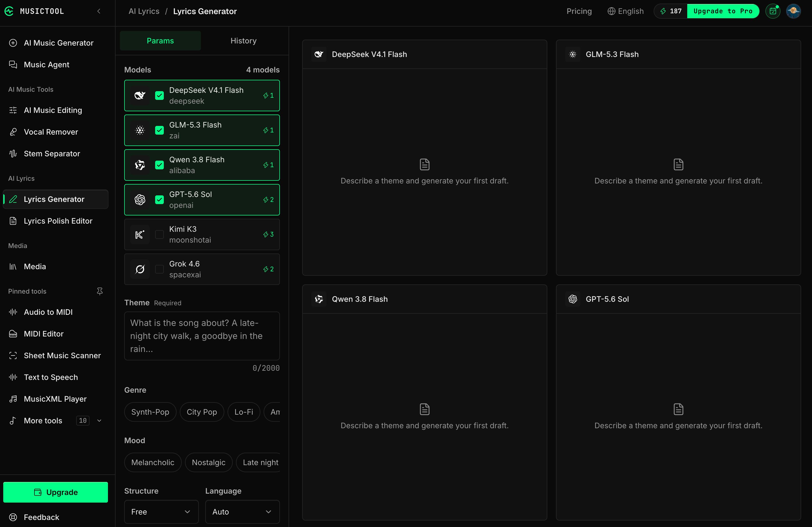Enable the Grok 4.6 model checkbox
This screenshot has height=527, width=812.
pos(159,269)
